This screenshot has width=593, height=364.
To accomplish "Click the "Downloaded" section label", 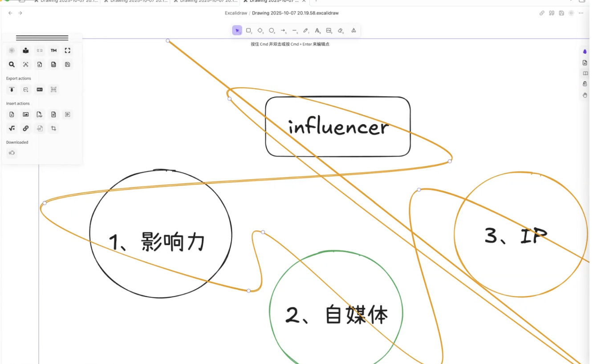I will point(17,142).
